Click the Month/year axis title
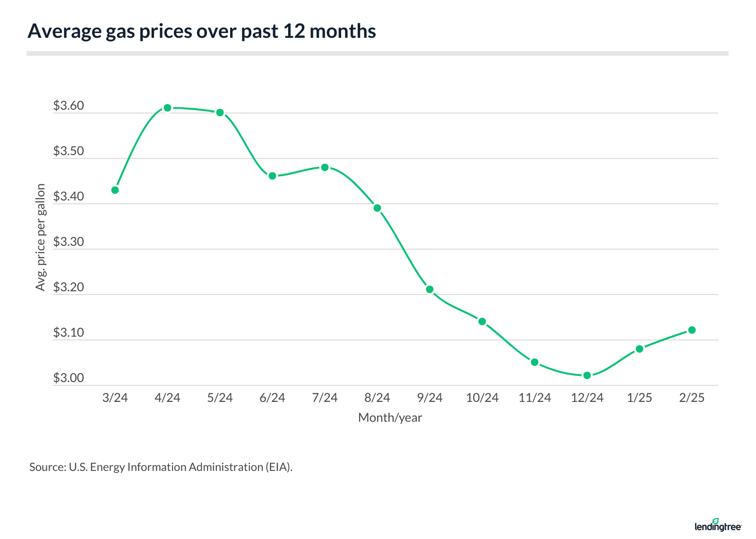Viewport: 756px width, 539px height. (390, 417)
